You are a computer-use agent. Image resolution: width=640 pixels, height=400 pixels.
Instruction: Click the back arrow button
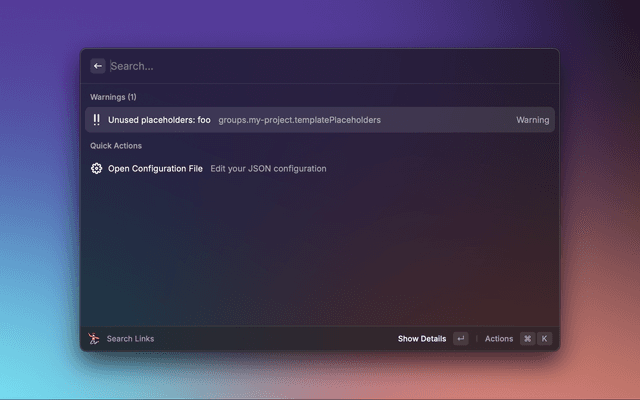tap(97, 66)
